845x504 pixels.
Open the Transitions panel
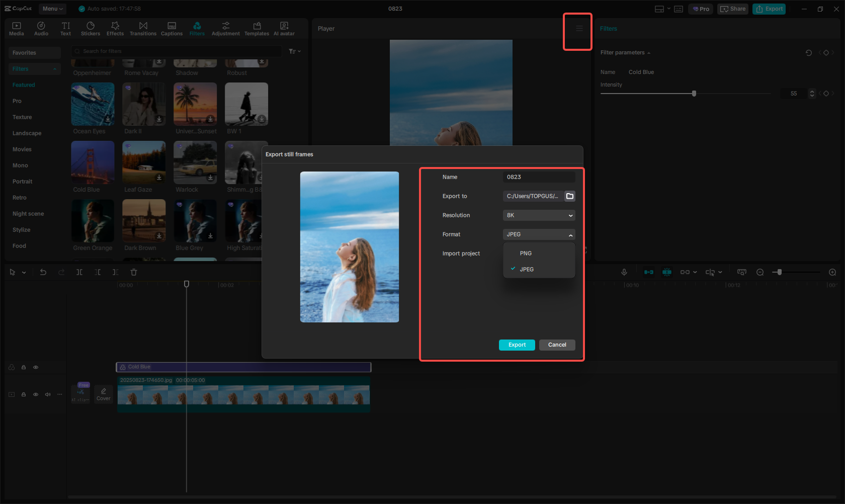tap(143, 28)
